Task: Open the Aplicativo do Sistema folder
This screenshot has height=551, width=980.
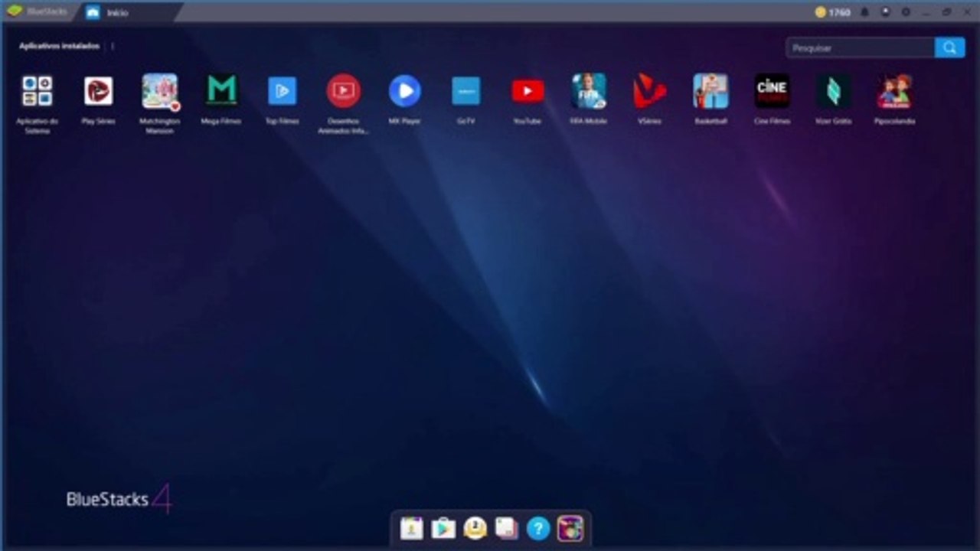Action: [x=37, y=91]
